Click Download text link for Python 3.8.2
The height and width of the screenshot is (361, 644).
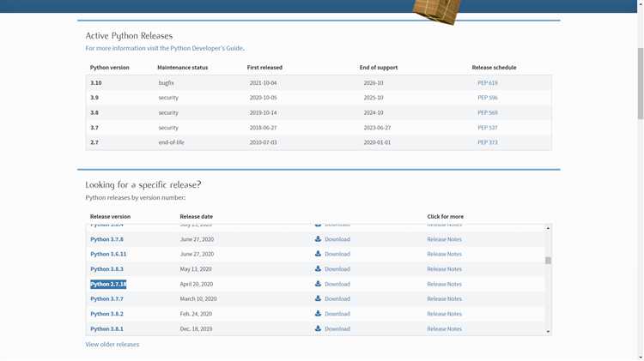click(337, 314)
